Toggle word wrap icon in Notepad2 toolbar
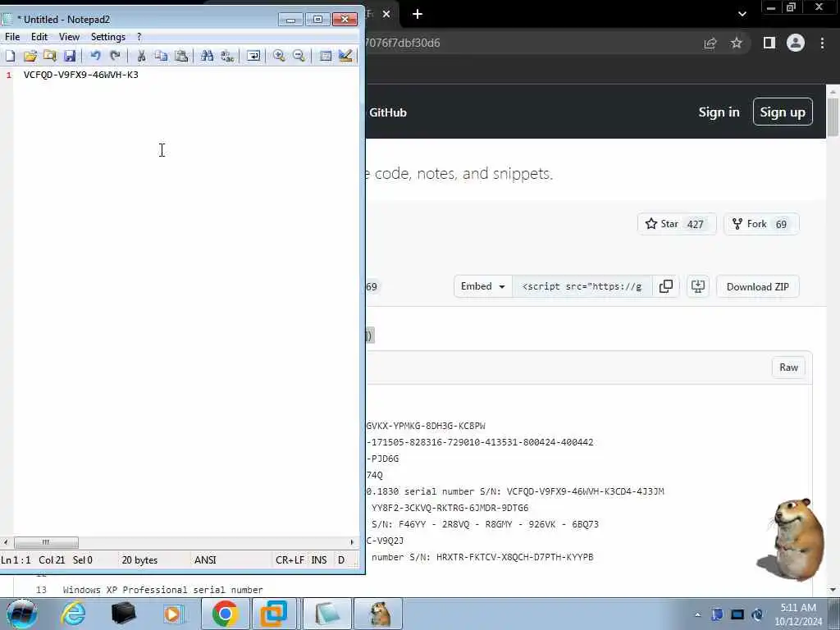 253,56
